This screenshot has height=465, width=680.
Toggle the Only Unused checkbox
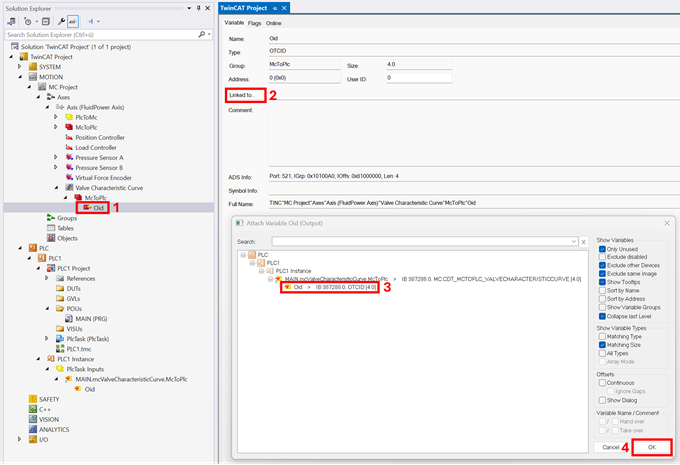pyautogui.click(x=602, y=249)
